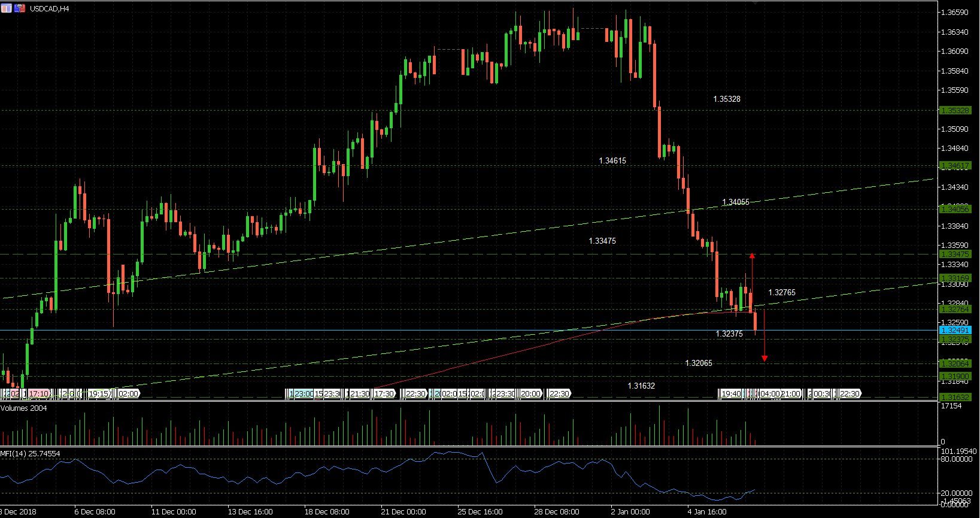Click the 18 Dec 08:00 time axis label
Screen dimensions: 980x518
[327, 511]
